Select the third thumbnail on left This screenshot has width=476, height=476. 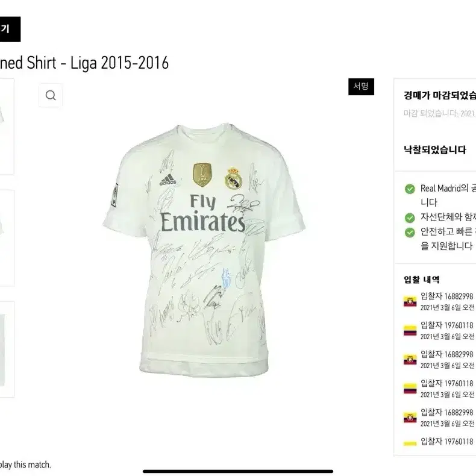click(x=7, y=349)
